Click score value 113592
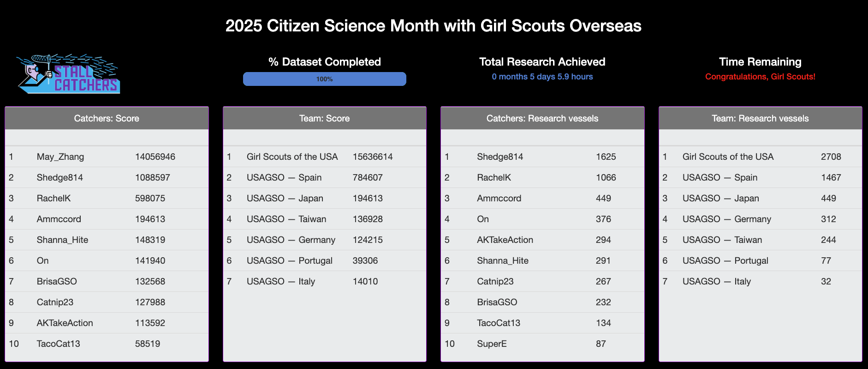868x369 pixels. point(150,323)
